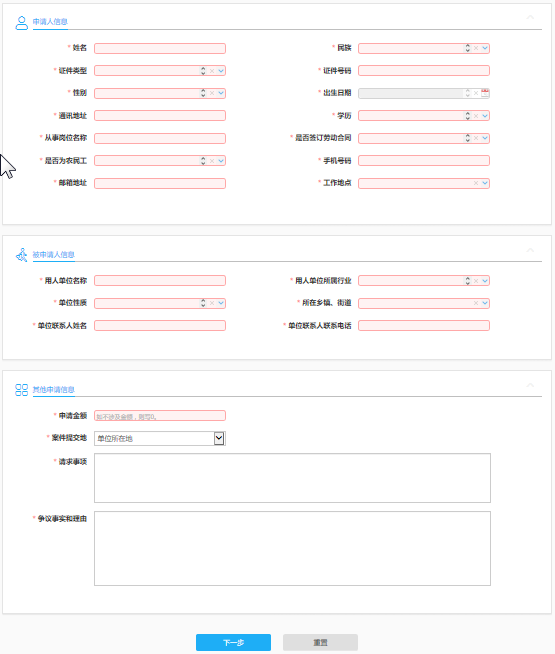555x654 pixels.
Task: Click into the 姓名 input field
Action: point(160,48)
